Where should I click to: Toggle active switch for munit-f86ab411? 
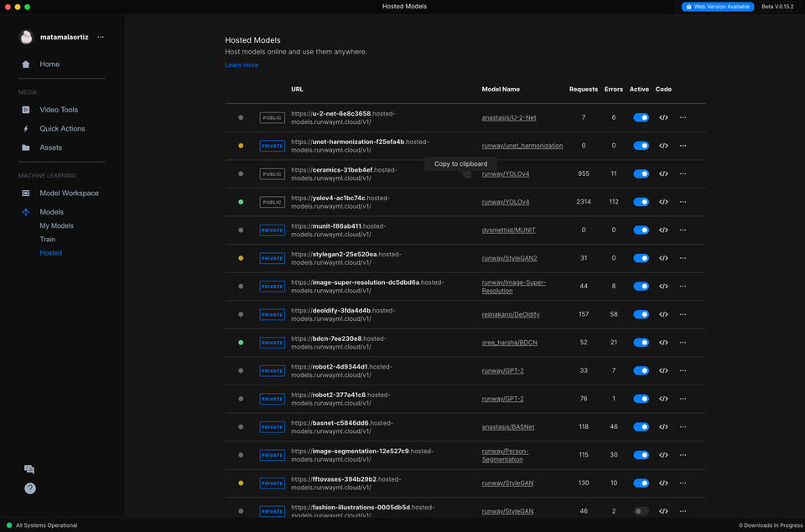641,230
